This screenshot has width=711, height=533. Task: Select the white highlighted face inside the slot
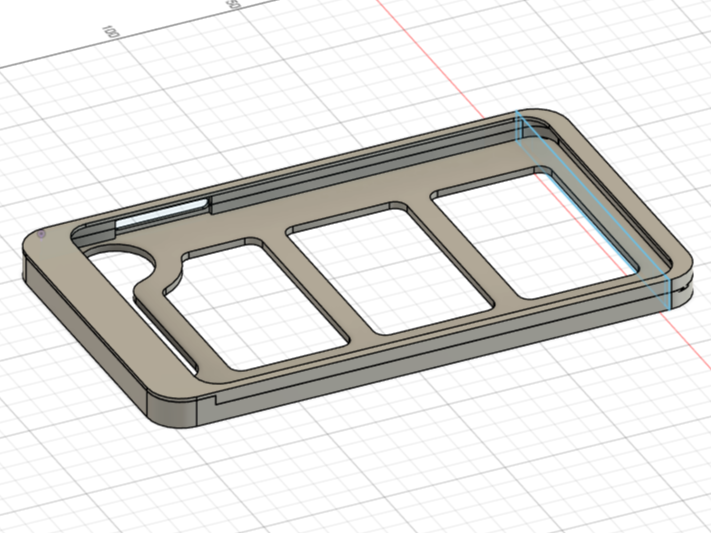click(162, 212)
